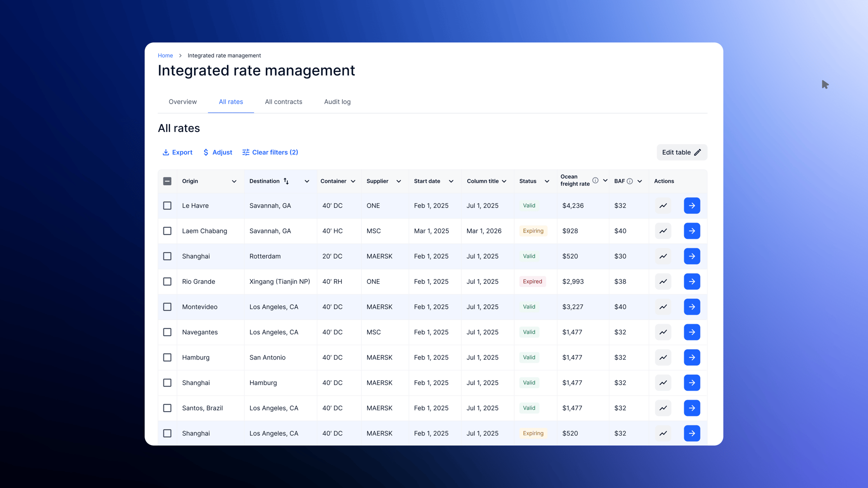Click the Edit table button

tap(681, 152)
